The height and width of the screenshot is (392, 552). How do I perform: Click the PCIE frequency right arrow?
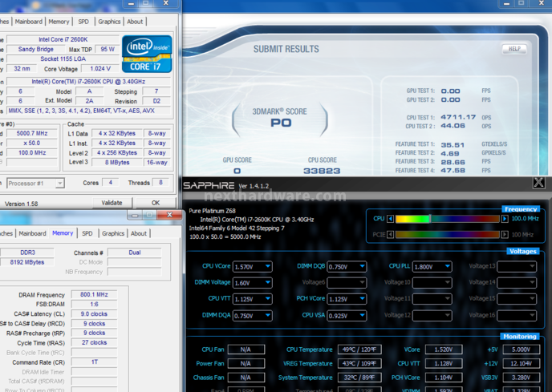click(505, 234)
